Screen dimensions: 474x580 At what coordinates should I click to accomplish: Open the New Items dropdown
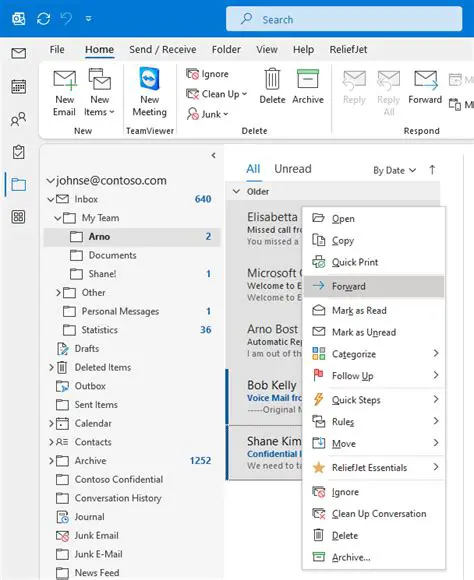pyautogui.click(x=99, y=92)
